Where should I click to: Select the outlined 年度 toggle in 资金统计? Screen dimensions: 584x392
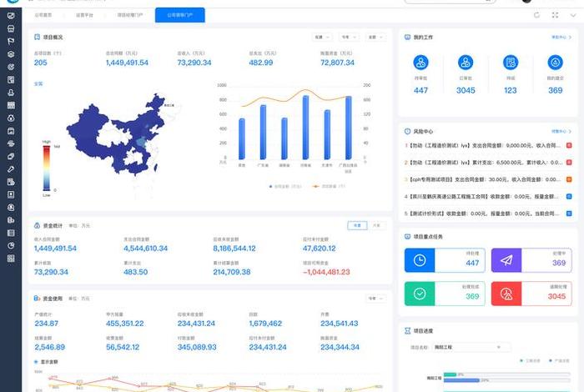click(357, 225)
